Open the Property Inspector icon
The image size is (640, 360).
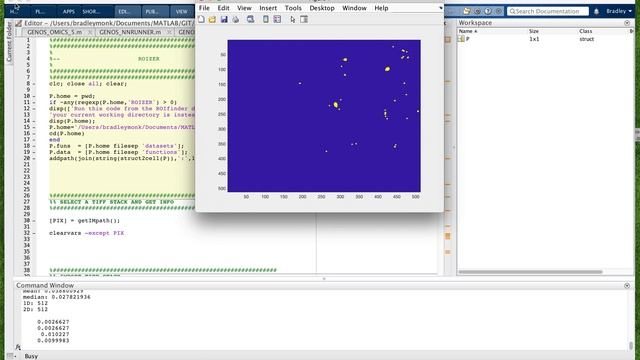(304, 19)
